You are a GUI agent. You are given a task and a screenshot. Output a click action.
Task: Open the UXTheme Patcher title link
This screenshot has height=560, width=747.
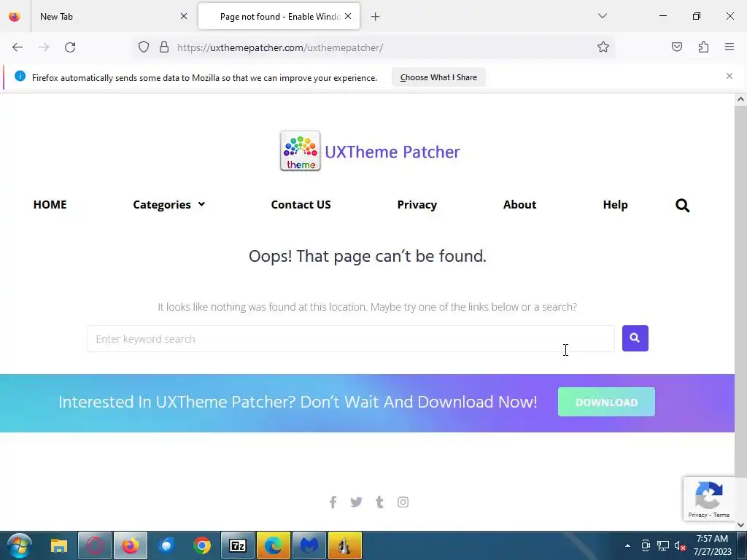coord(392,152)
